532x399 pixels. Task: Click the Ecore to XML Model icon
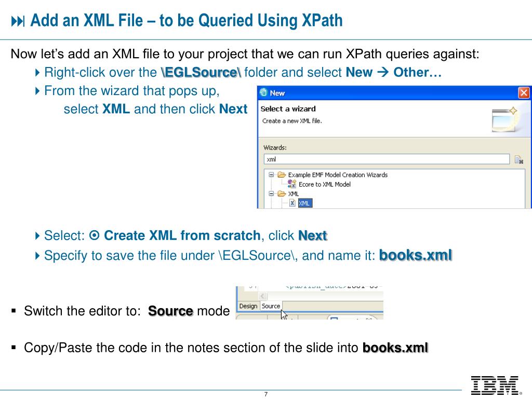(292, 184)
